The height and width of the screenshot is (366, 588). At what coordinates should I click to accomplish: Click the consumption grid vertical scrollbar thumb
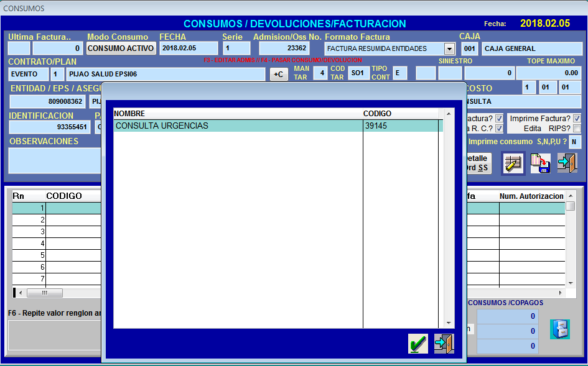[x=571, y=206]
